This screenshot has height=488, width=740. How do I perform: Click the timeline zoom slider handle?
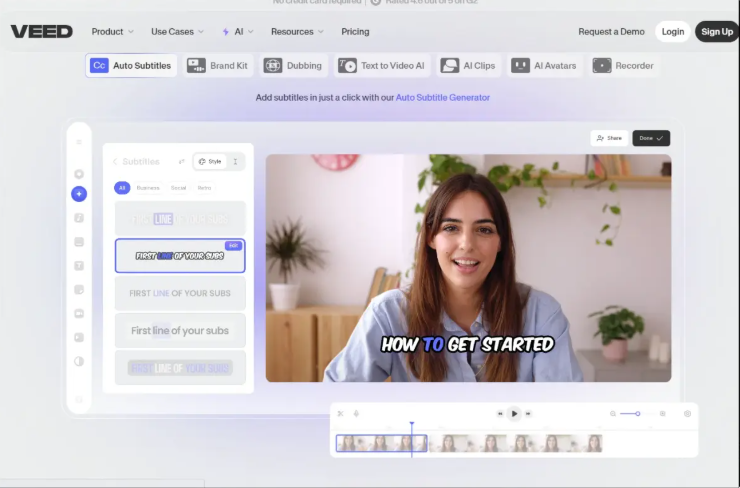point(637,413)
